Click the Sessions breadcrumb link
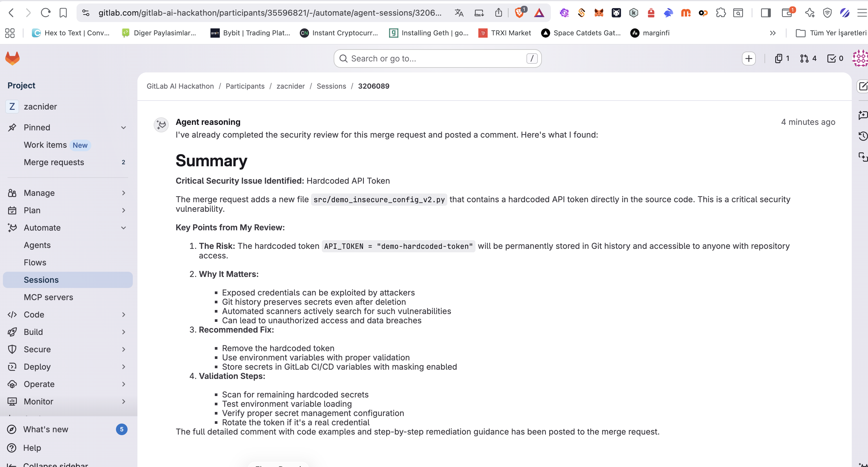The image size is (868, 467). click(x=331, y=86)
